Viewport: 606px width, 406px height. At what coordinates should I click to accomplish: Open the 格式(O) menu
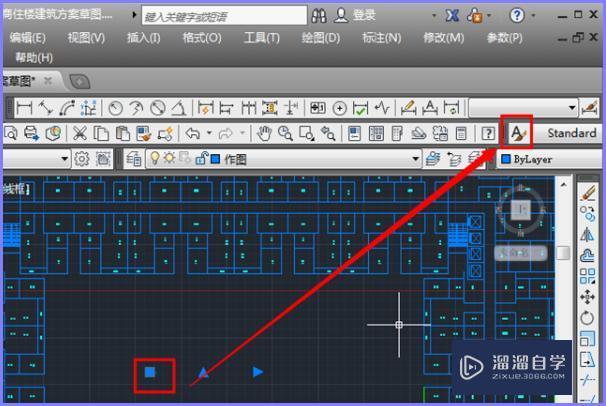pos(202,38)
